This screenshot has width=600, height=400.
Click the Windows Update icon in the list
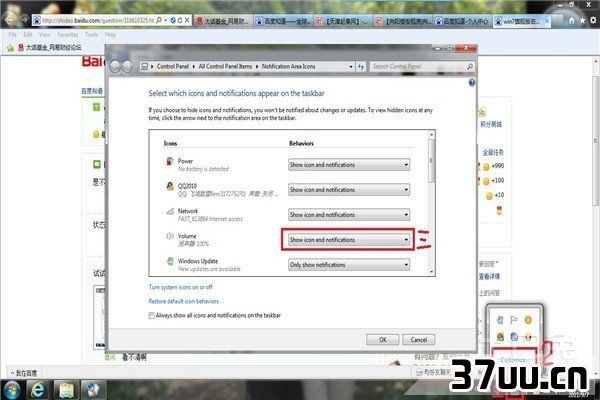(170, 261)
